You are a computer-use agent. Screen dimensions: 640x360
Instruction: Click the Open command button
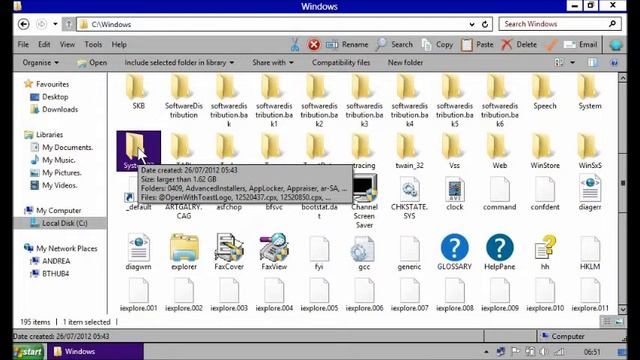(92, 62)
